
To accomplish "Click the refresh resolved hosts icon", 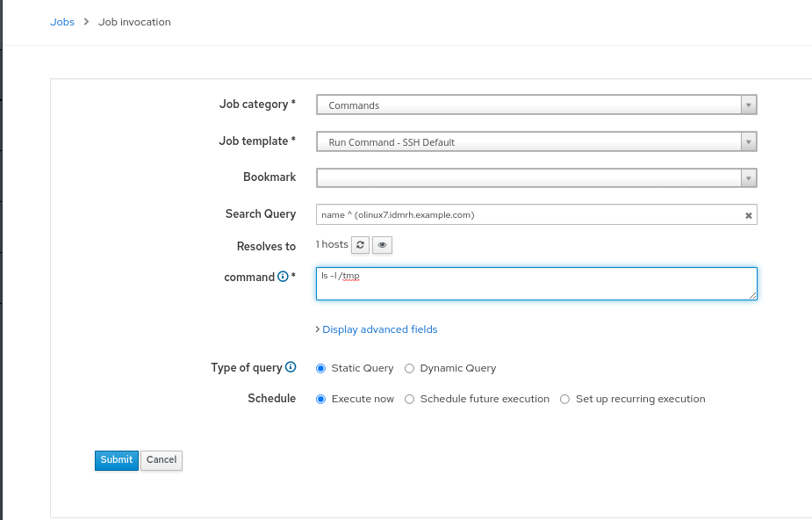I will click(361, 245).
